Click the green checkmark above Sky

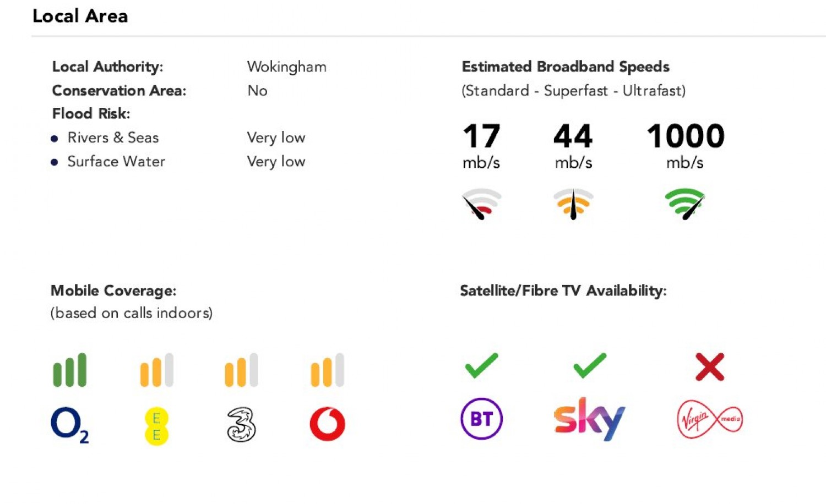pos(589,366)
